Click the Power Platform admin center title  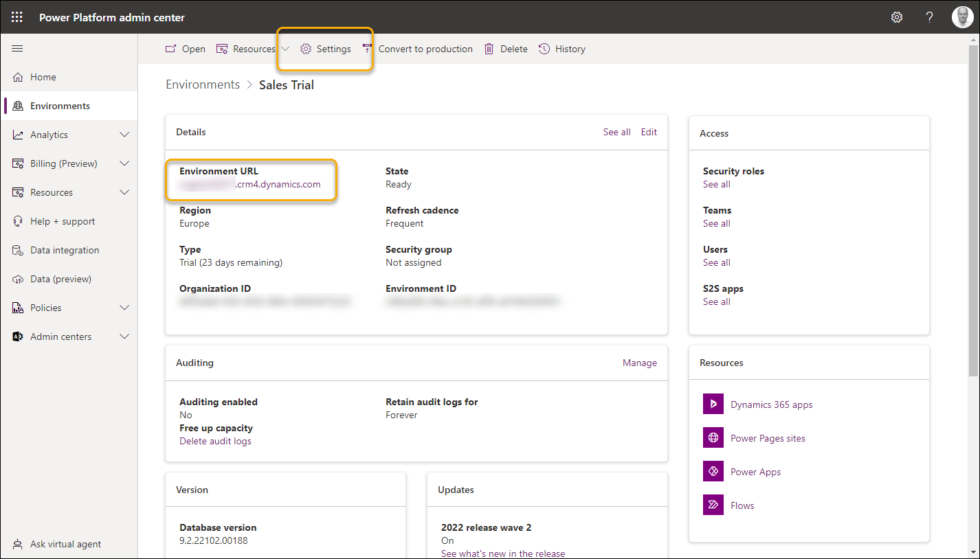tap(112, 17)
